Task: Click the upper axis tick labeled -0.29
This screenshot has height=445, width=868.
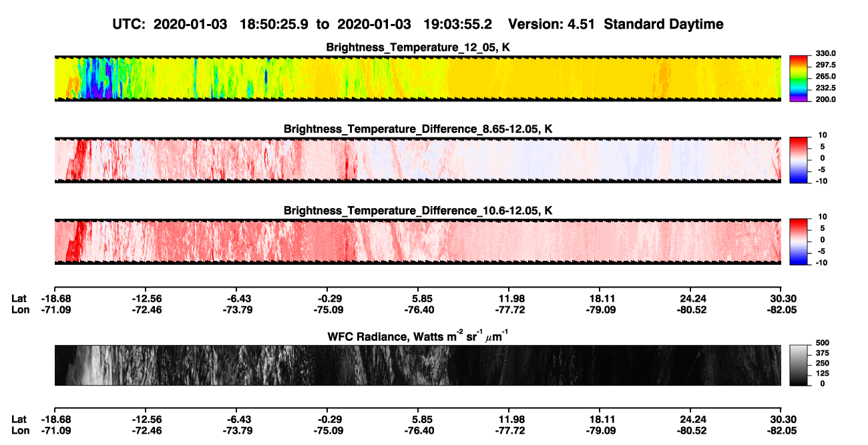Action: pyautogui.click(x=329, y=298)
